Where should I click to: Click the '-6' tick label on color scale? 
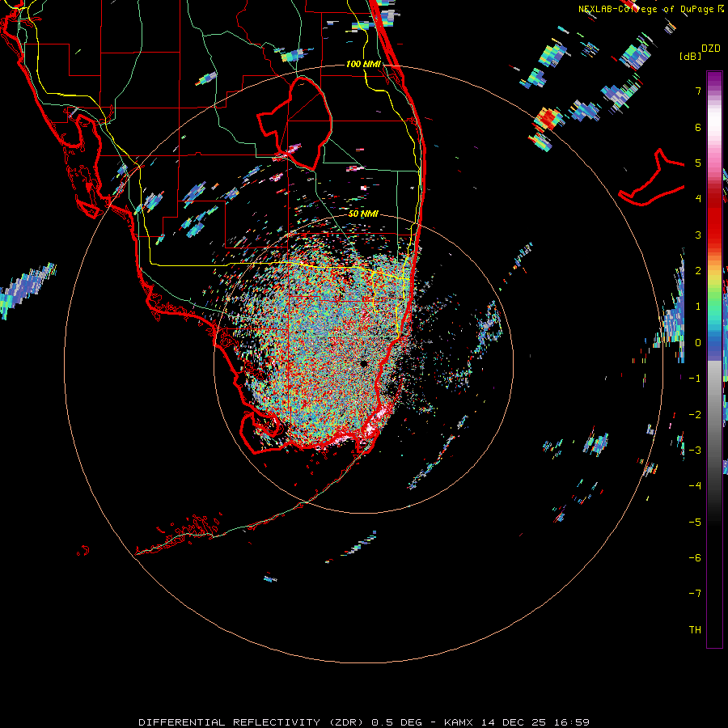(x=695, y=557)
